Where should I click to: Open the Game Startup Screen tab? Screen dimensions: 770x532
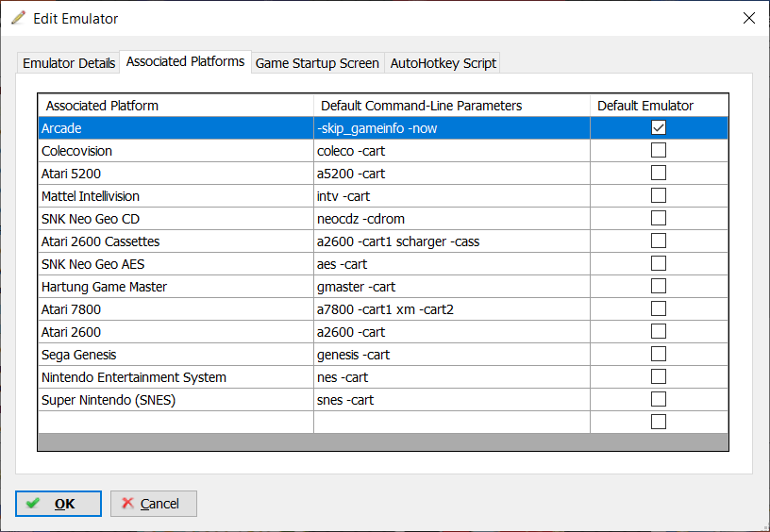[317, 63]
